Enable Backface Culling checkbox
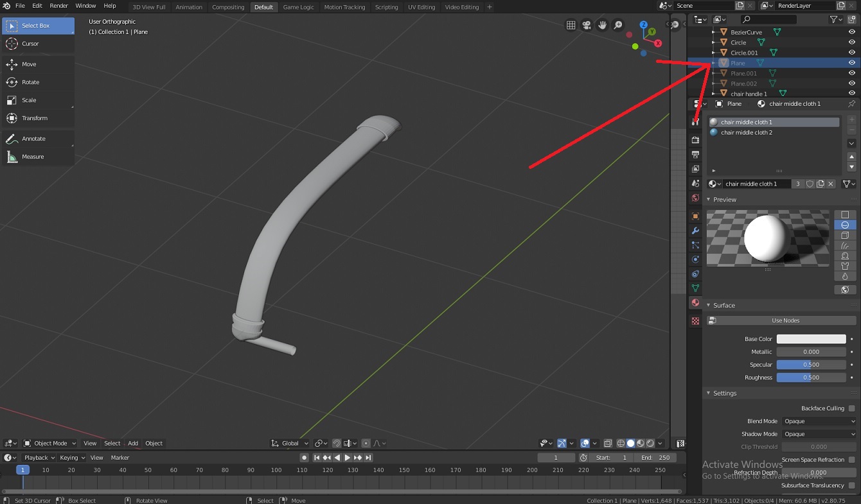The image size is (861, 504). [x=852, y=408]
